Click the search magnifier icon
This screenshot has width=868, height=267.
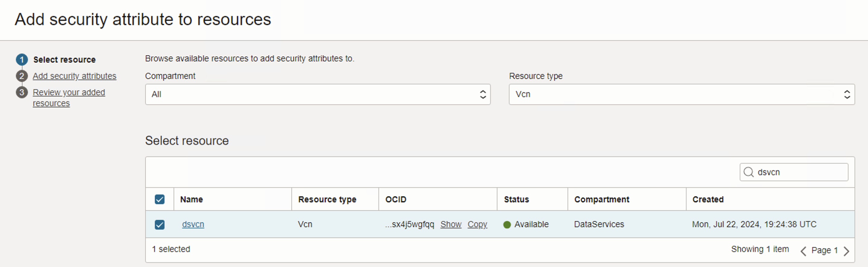pos(748,172)
